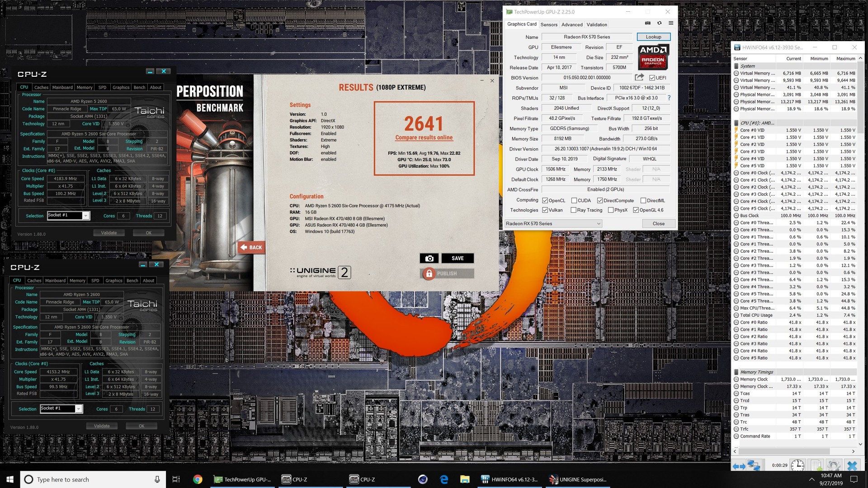
Task: Click the GPU-Z Close button
Action: [x=658, y=224]
